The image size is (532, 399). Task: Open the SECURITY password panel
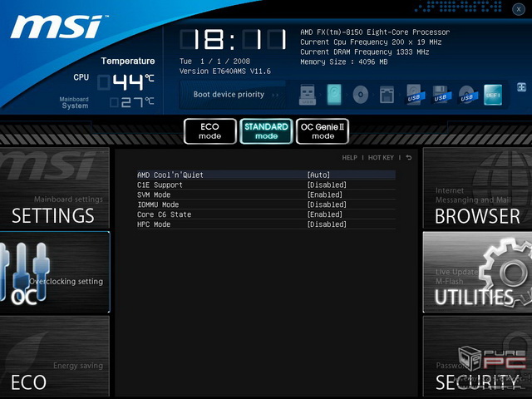tap(477, 357)
